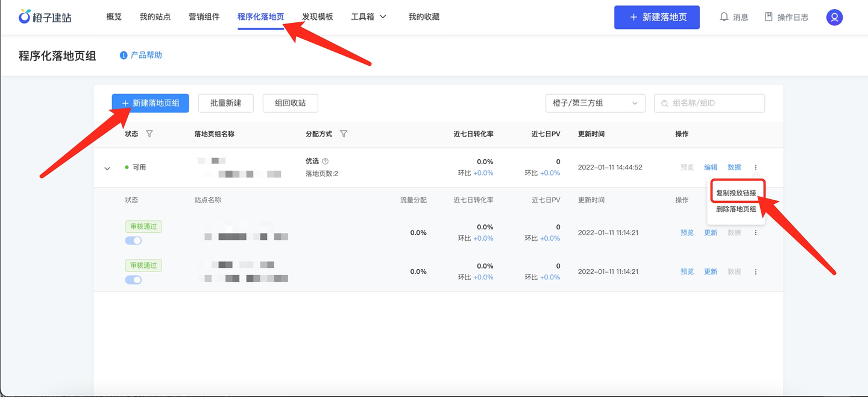Select 复制投放链接 from the menu
Image resolution: width=868 pixels, height=397 pixels.
(x=736, y=193)
